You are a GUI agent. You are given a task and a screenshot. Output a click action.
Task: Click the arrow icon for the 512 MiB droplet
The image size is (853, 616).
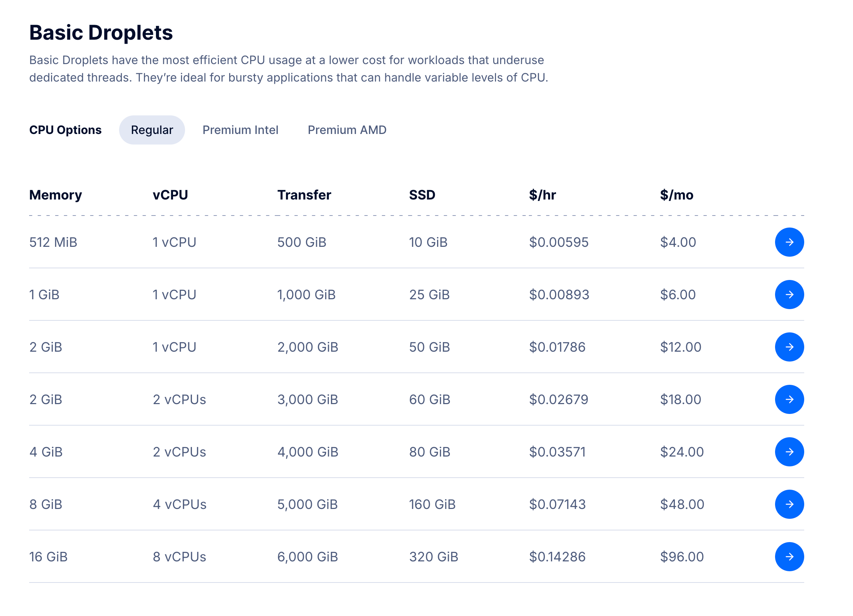click(x=789, y=242)
